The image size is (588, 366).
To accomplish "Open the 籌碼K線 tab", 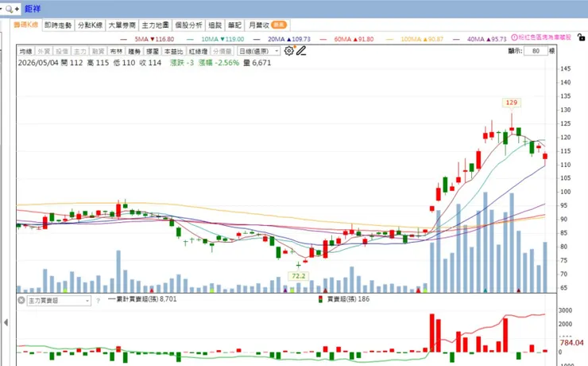I will point(26,25).
